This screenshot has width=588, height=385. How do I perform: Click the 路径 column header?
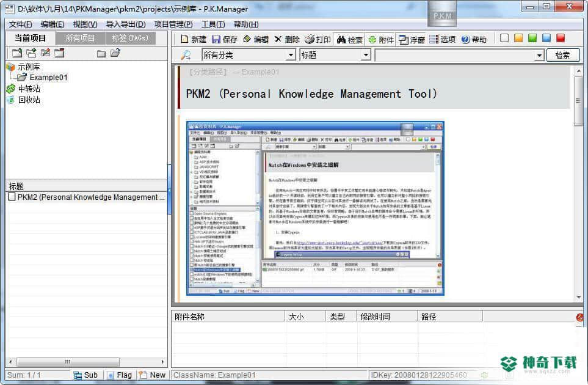point(450,317)
